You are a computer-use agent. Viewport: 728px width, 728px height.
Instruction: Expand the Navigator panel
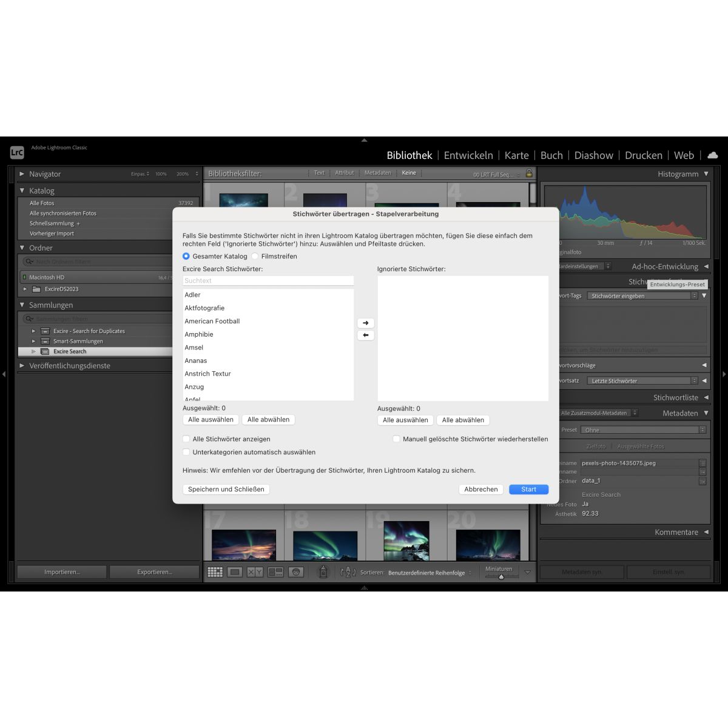pyautogui.click(x=22, y=174)
